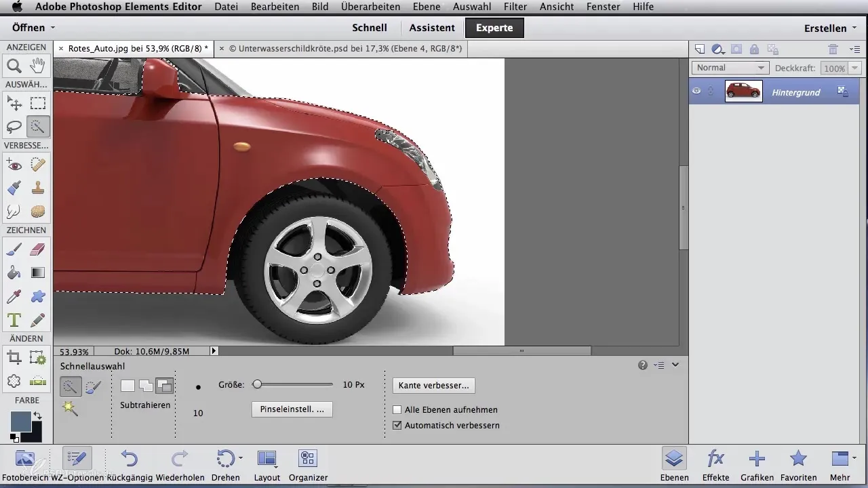
Task: Select the Crop tool
Action: coord(14,357)
